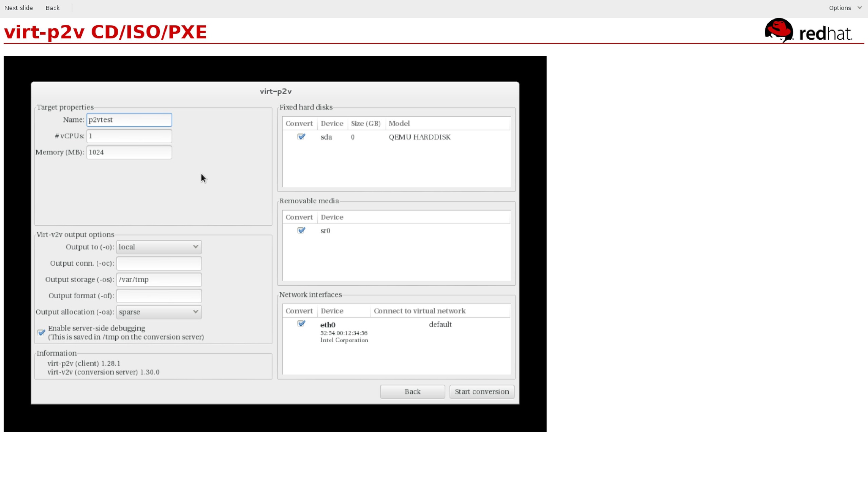Image resolution: width=868 pixels, height=488 pixels.
Task: Click the default virtual network cell
Action: (x=440, y=325)
